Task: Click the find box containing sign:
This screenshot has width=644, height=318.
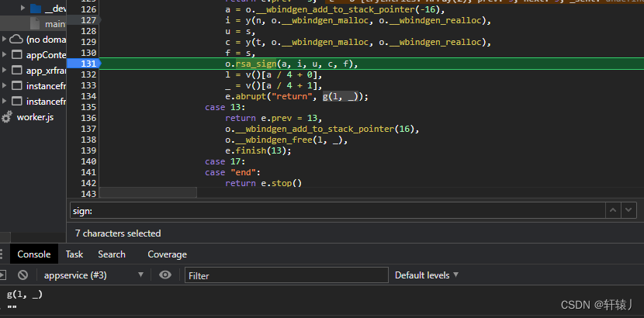Action: (338, 210)
